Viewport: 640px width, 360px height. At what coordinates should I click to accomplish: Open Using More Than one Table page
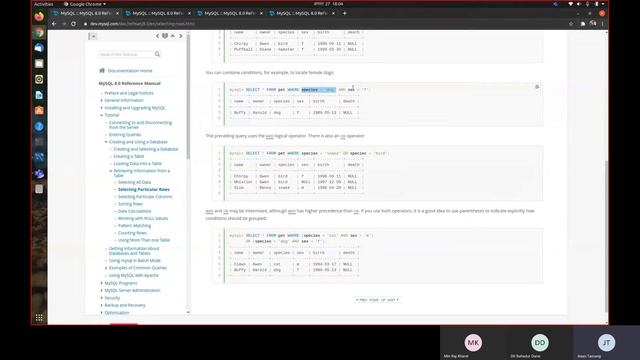[144, 240]
